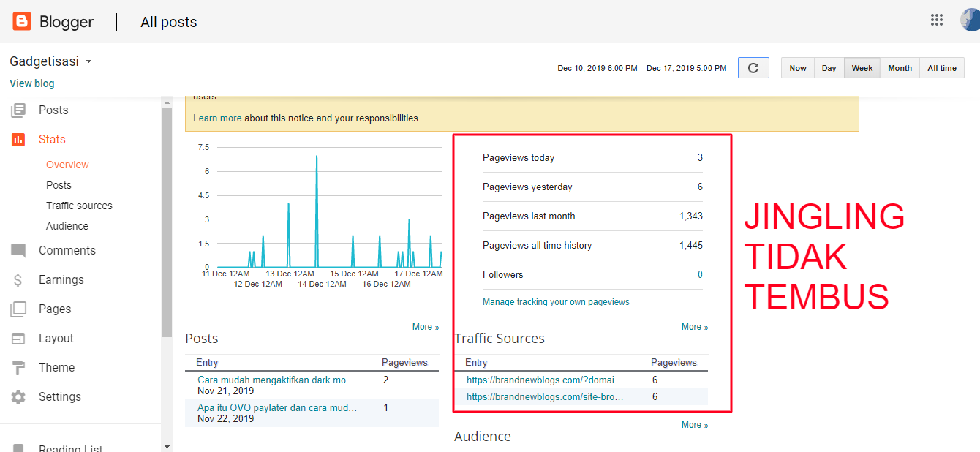Click the 'All posts' page title
Viewport: 980px width, 452px height.
[x=169, y=23]
